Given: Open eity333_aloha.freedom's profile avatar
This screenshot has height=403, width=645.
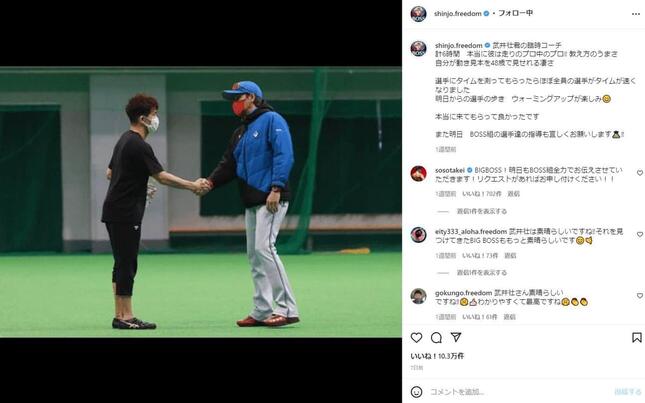Looking at the screenshot, I should (418, 235).
